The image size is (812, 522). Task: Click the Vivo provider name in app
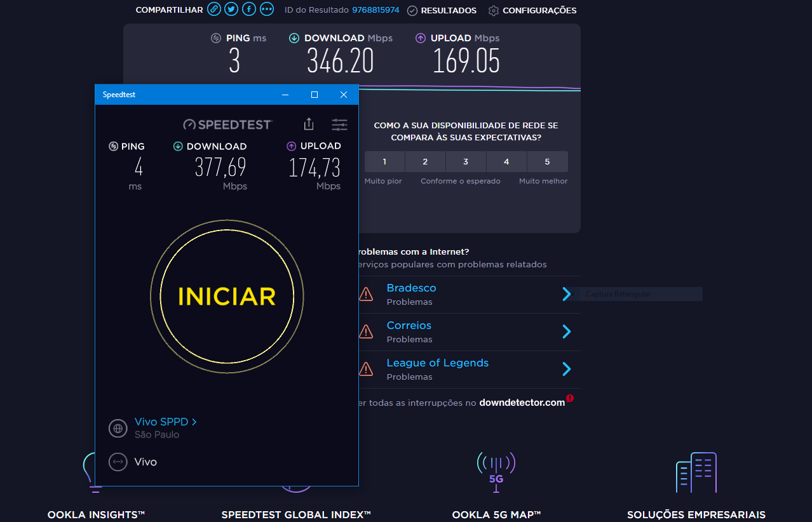click(145, 462)
